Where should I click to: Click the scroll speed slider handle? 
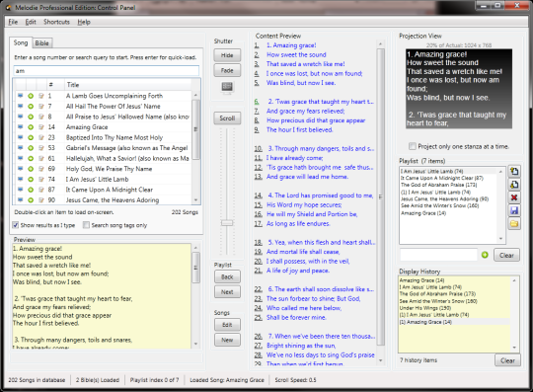[x=227, y=223]
